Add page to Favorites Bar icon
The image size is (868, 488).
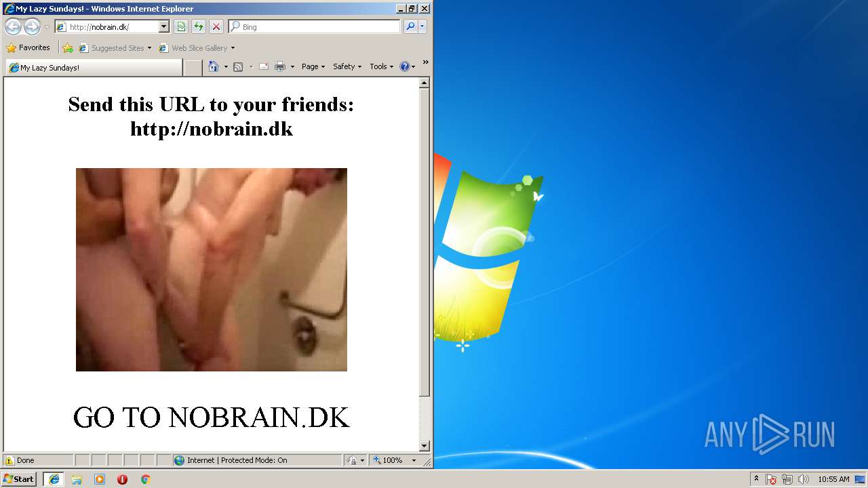(x=68, y=48)
